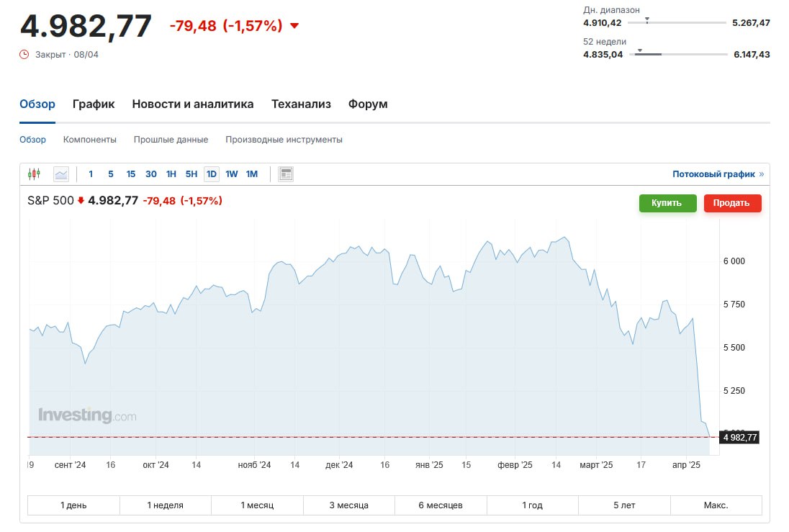Select the 1D chart interval
The width and height of the screenshot is (789, 532).
click(212, 174)
